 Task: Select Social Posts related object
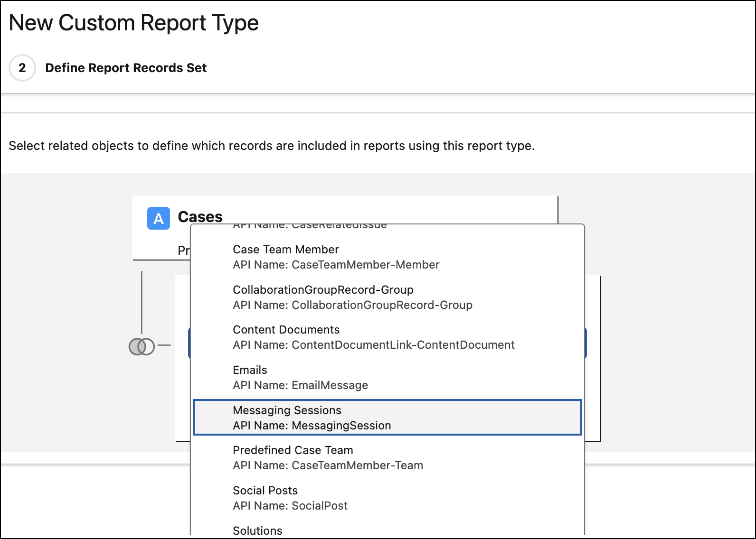pyautogui.click(x=387, y=498)
